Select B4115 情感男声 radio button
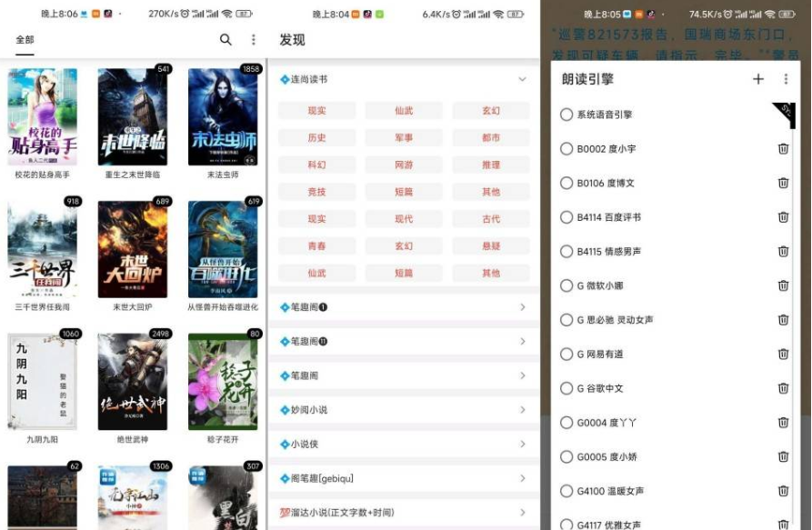Viewport: 812px width, 530px height. tap(566, 251)
